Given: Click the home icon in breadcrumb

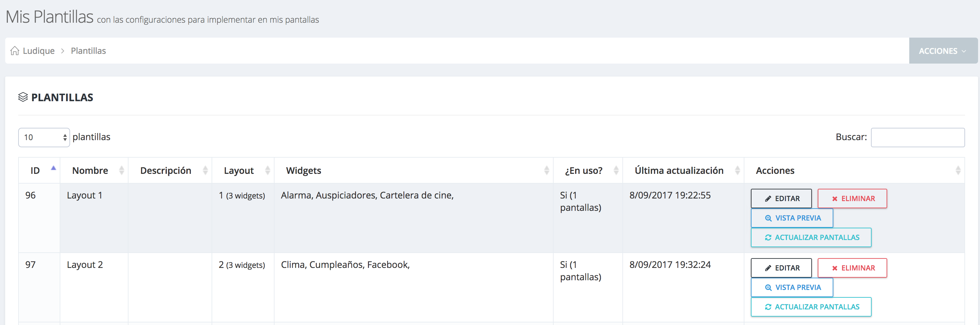Looking at the screenshot, I should [x=15, y=51].
